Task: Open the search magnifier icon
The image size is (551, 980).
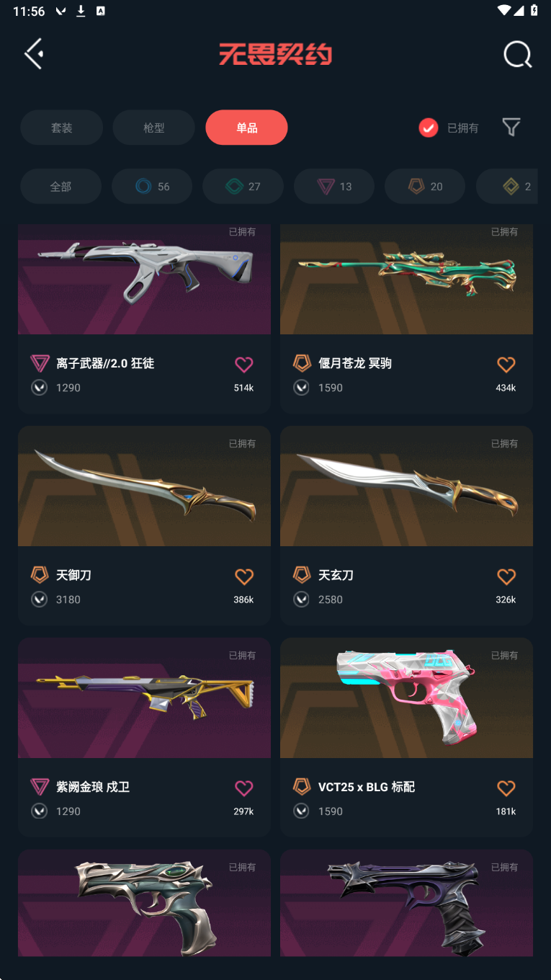Action: pyautogui.click(x=517, y=54)
